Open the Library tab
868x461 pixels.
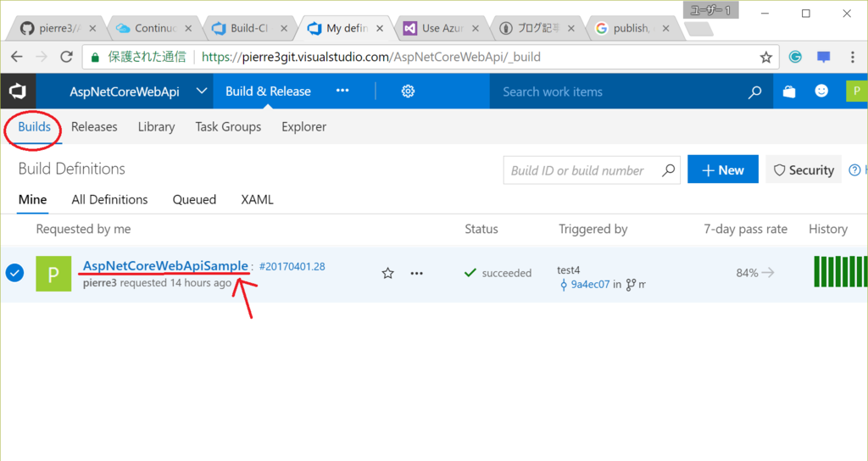156,127
